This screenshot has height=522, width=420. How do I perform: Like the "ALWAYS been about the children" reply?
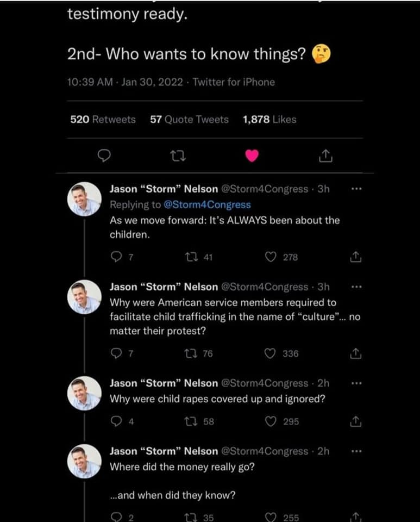(271, 257)
